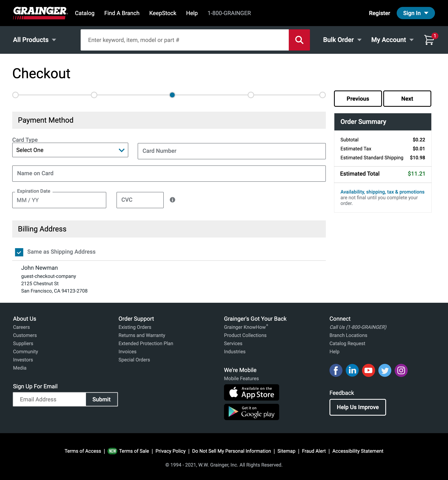The image size is (448, 480).
Task: Open the Card Type dropdown
Action: (70, 150)
